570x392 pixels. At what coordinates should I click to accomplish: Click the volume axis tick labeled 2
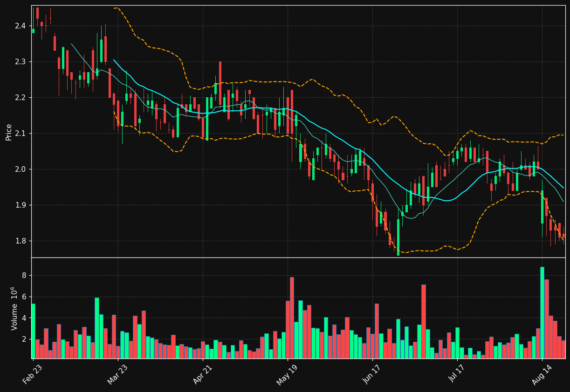tap(24, 339)
